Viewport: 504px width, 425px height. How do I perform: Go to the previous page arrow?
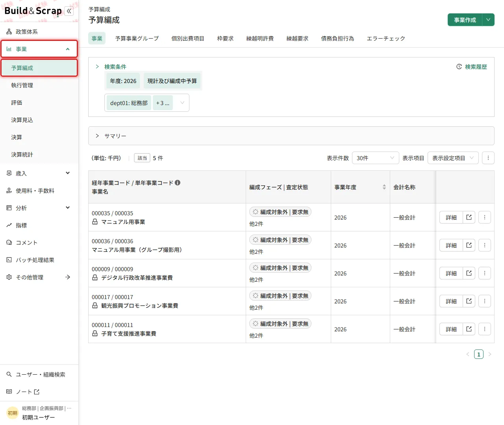[468, 355]
